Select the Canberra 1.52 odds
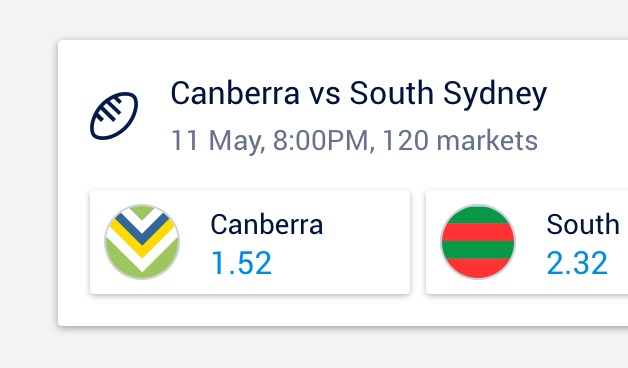The image size is (628, 368). coord(250,242)
